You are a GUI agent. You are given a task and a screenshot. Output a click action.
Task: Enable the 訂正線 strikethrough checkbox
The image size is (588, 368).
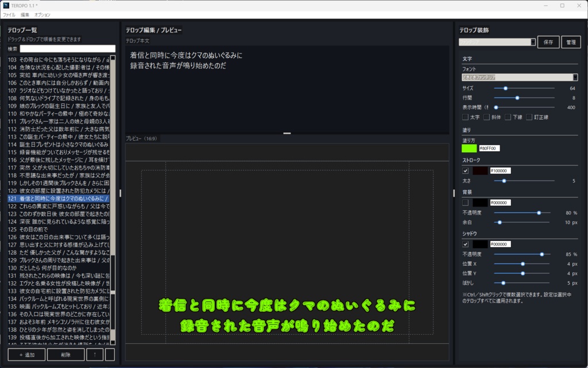coord(529,117)
